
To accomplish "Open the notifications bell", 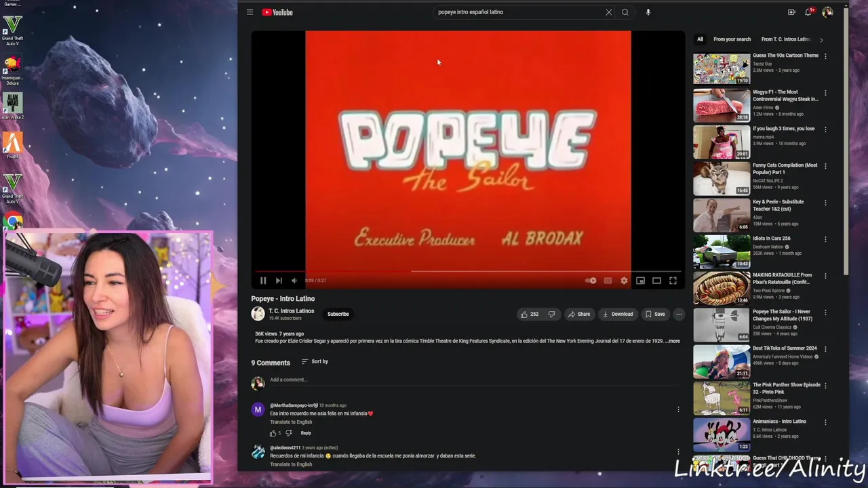I will coord(809,12).
